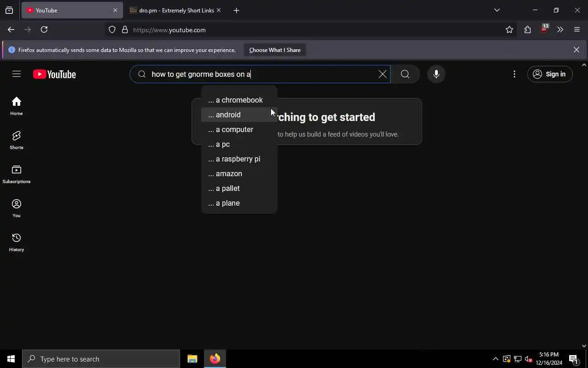Open File Explorer from the taskbar

click(192, 359)
